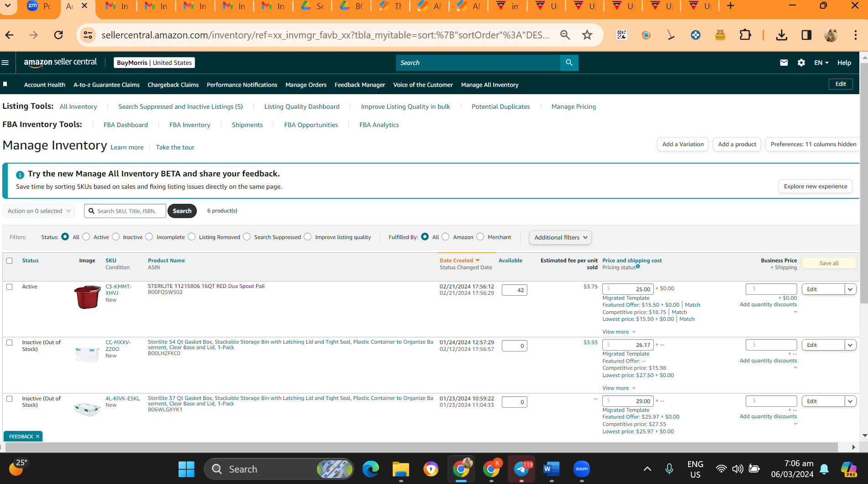
Task: Click the Save all button
Action: pyautogui.click(x=829, y=263)
